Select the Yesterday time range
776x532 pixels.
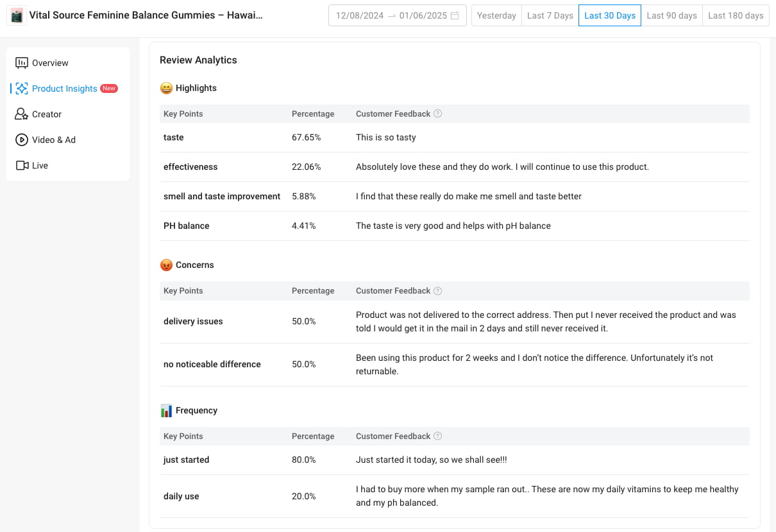point(496,15)
